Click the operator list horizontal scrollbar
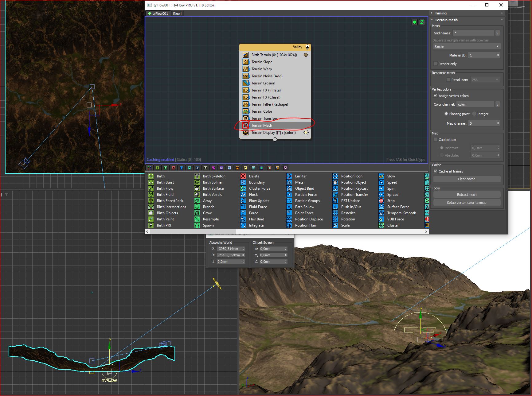The width and height of the screenshot is (532, 396). (x=193, y=232)
